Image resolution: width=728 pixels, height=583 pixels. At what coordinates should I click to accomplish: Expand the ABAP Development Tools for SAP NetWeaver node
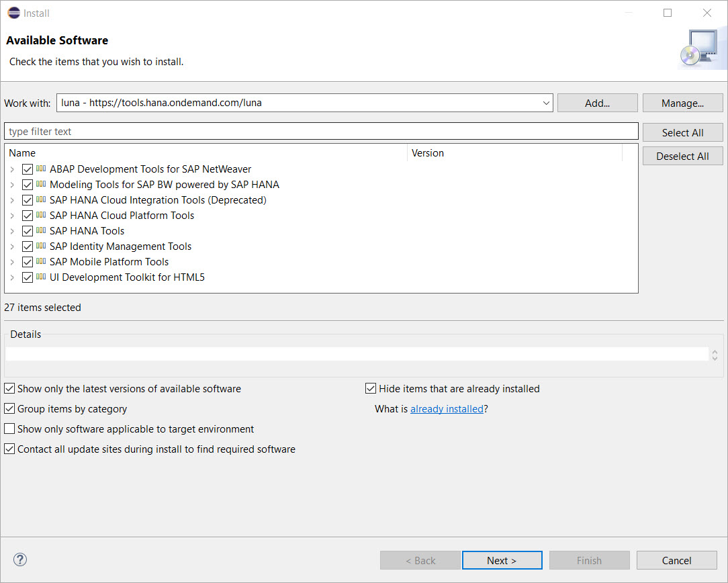pos(11,169)
